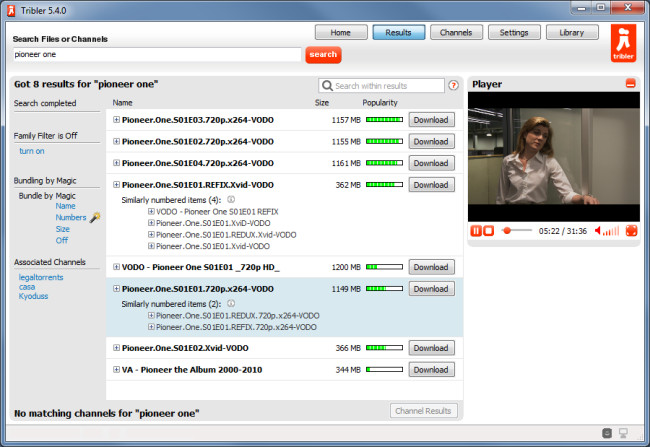Image resolution: width=650 pixels, height=447 pixels.
Task: Download Pioneer.One.S01E02.720p.x264-VODO
Action: tap(431, 141)
